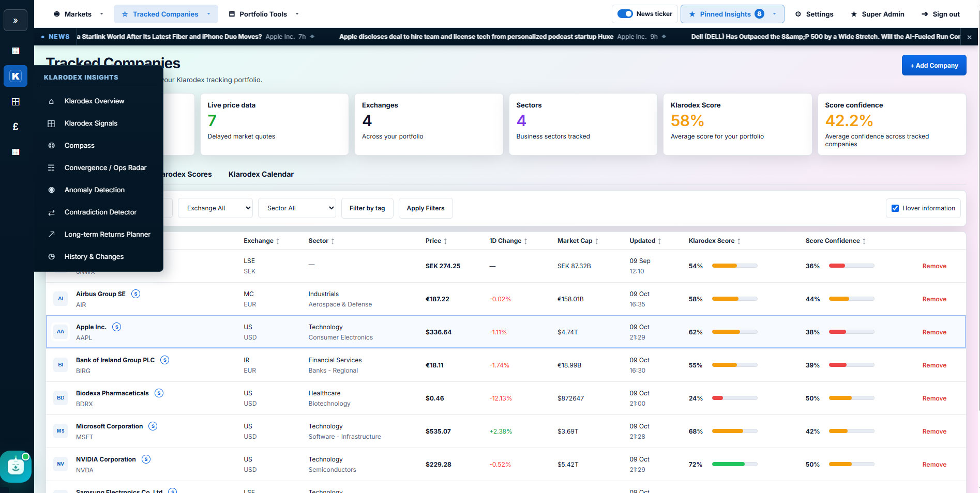Open the Sector All dropdown
The width and height of the screenshot is (980, 493).
(x=297, y=208)
